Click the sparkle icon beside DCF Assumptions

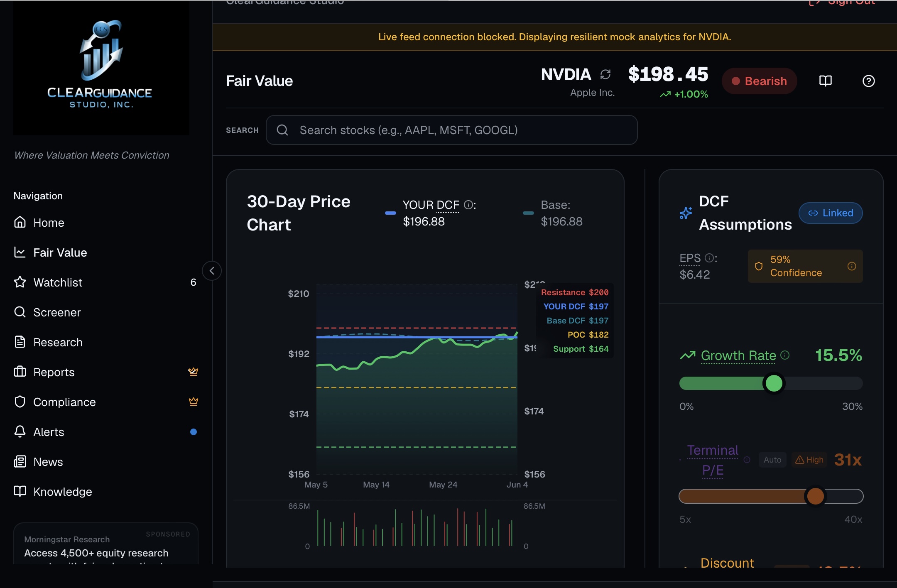pos(686,213)
